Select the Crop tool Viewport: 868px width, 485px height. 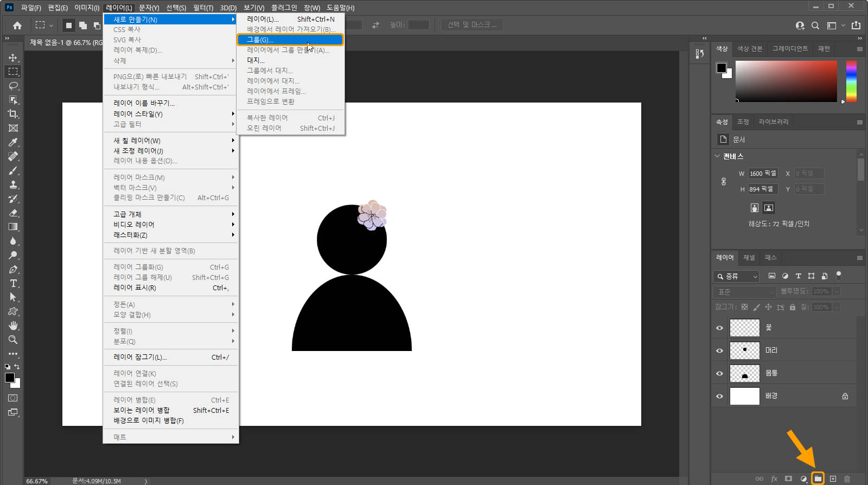pyautogui.click(x=13, y=114)
